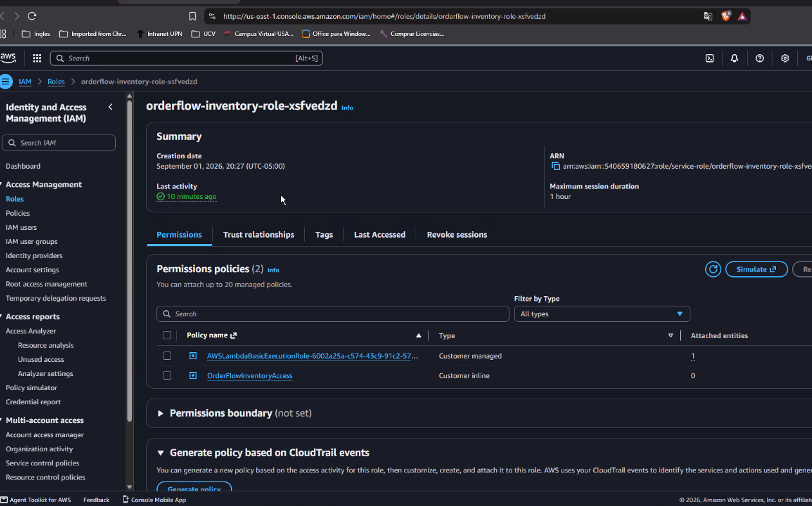
Task: Click the sidebar vertical scrollbar
Action: (129, 261)
